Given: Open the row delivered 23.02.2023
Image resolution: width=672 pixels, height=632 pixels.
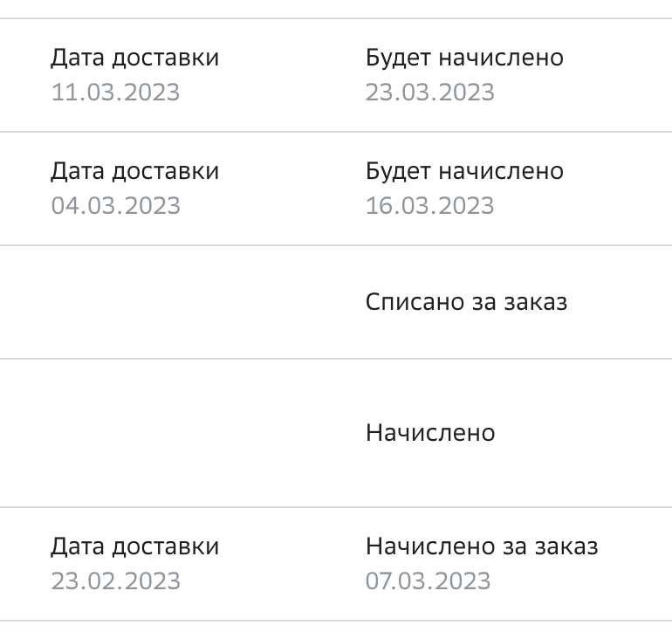Looking at the screenshot, I should point(336,564).
